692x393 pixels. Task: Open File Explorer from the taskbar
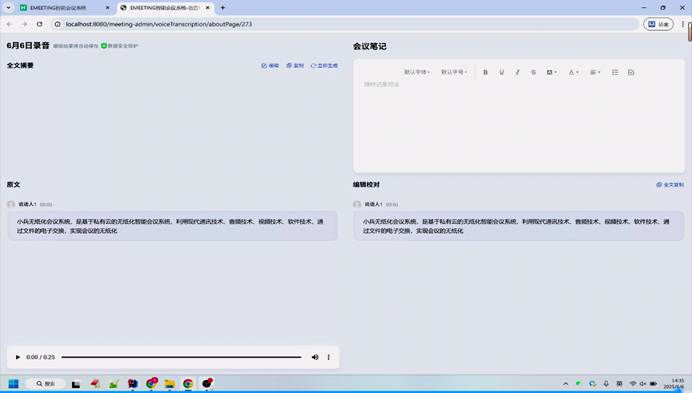pos(169,384)
